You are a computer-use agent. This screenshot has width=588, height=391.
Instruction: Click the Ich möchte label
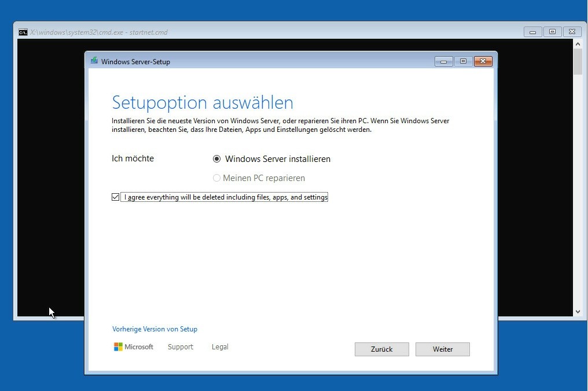tap(133, 158)
